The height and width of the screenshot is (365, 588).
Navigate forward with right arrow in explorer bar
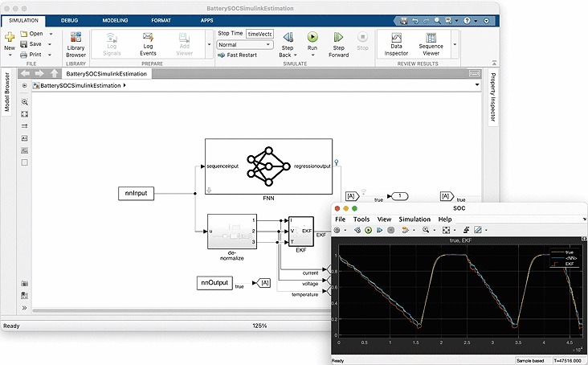pyautogui.click(x=39, y=73)
